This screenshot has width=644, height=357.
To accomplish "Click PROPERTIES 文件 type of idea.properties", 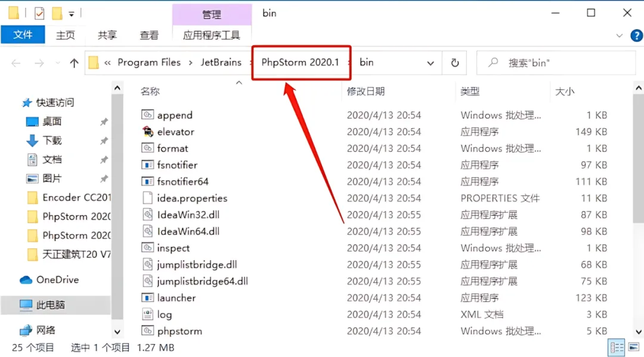I will (x=500, y=198).
